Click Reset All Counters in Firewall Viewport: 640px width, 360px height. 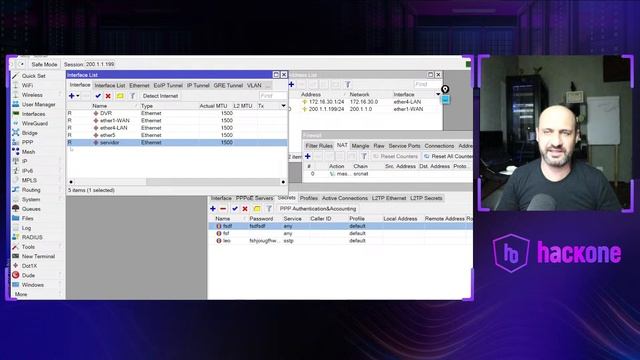(448, 156)
